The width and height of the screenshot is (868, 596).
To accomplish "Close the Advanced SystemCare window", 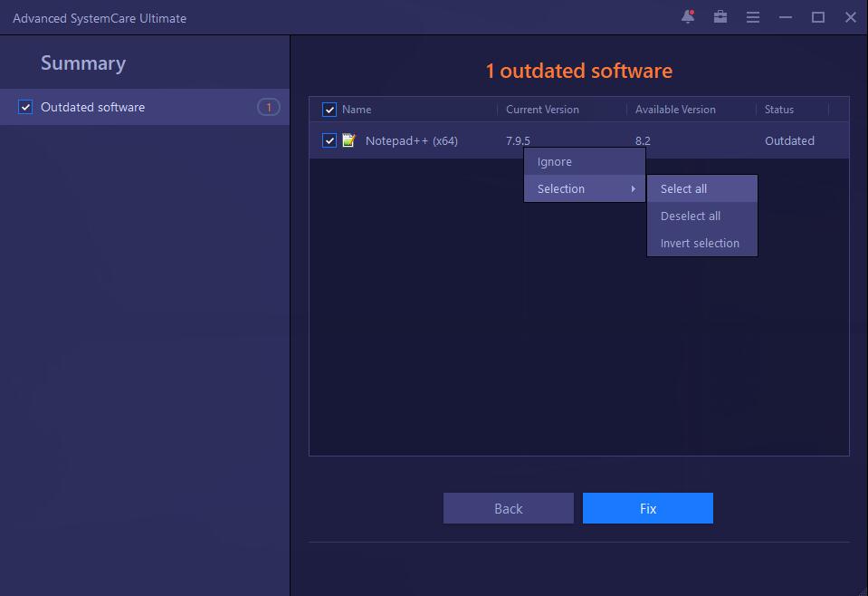I will tap(851, 17).
